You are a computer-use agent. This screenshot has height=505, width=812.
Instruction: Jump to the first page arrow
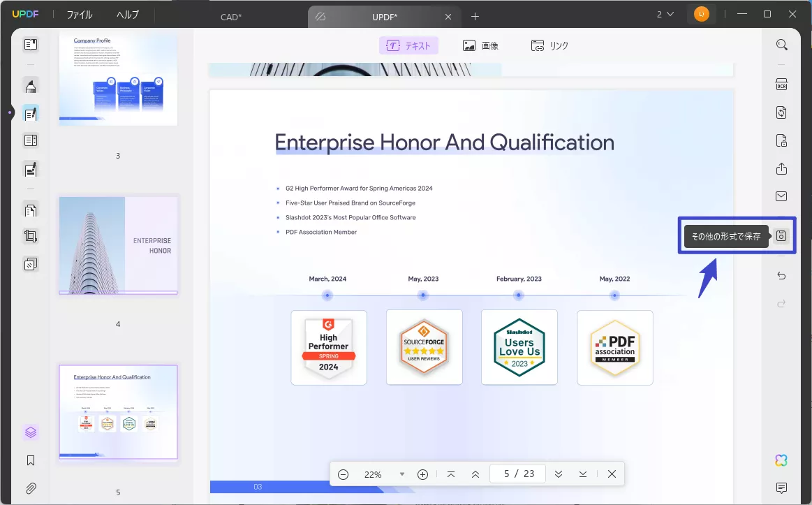(450, 474)
